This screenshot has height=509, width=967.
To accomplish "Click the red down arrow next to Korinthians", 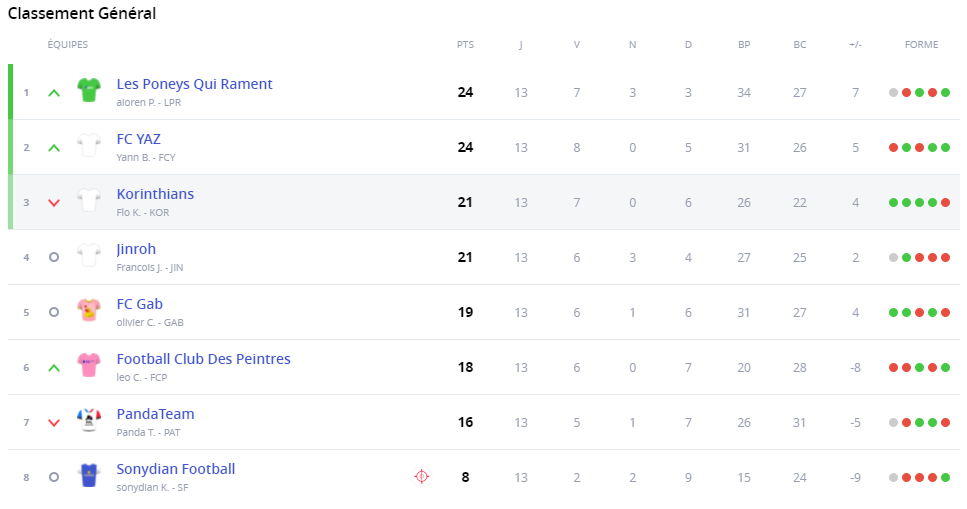I will pyautogui.click(x=54, y=202).
